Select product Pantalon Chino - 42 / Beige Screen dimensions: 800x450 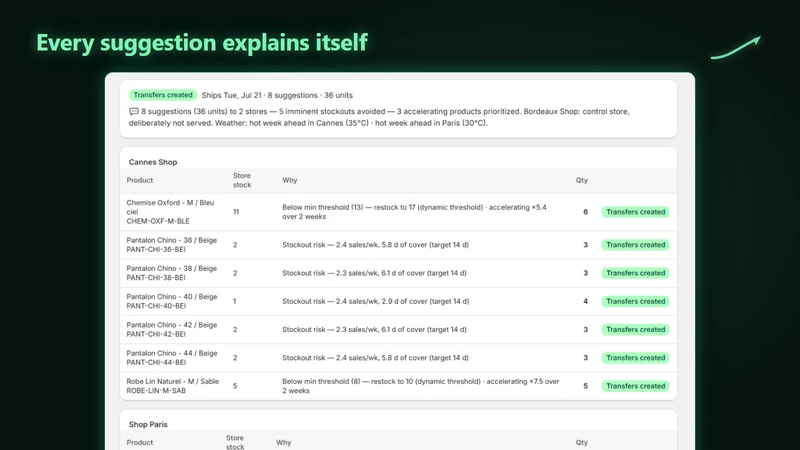coord(171,324)
